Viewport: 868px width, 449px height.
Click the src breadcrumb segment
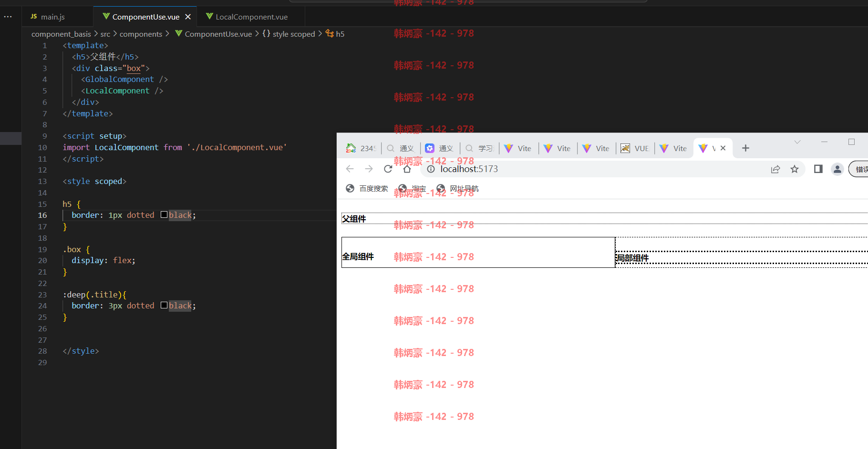tap(105, 34)
